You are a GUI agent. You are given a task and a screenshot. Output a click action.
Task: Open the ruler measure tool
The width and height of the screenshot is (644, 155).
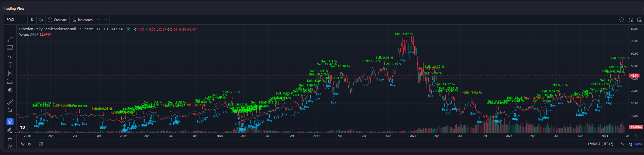pyautogui.click(x=10, y=102)
